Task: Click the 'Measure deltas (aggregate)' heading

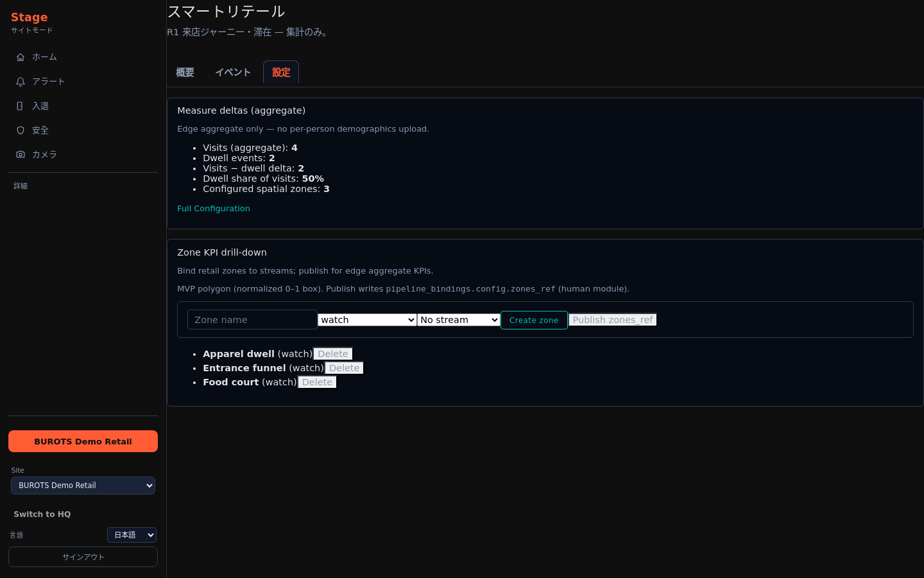Action: 241,110
